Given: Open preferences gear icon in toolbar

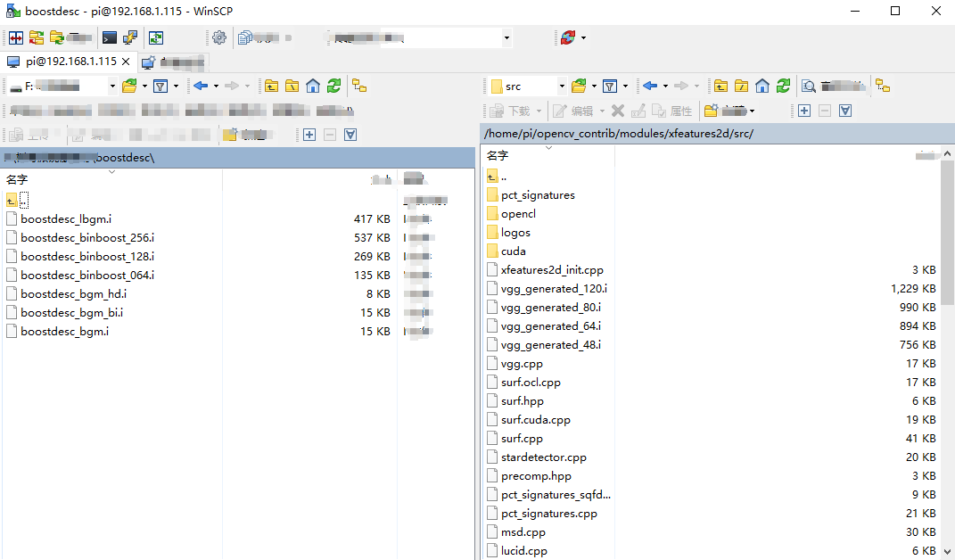Looking at the screenshot, I should click(x=219, y=37).
